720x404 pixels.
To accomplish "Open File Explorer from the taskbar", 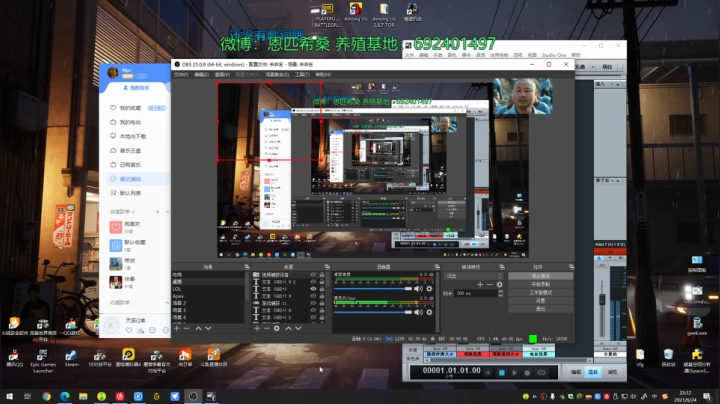I will click(83, 396).
